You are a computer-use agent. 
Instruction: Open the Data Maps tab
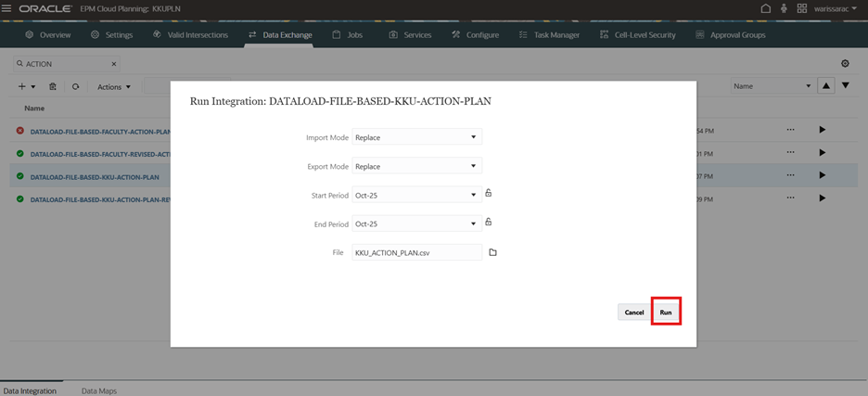point(98,390)
